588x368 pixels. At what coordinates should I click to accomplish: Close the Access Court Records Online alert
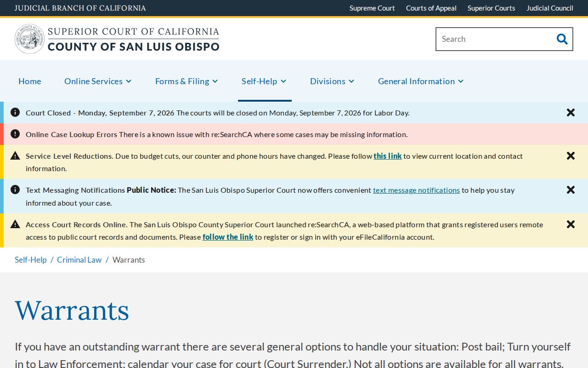pos(571,224)
